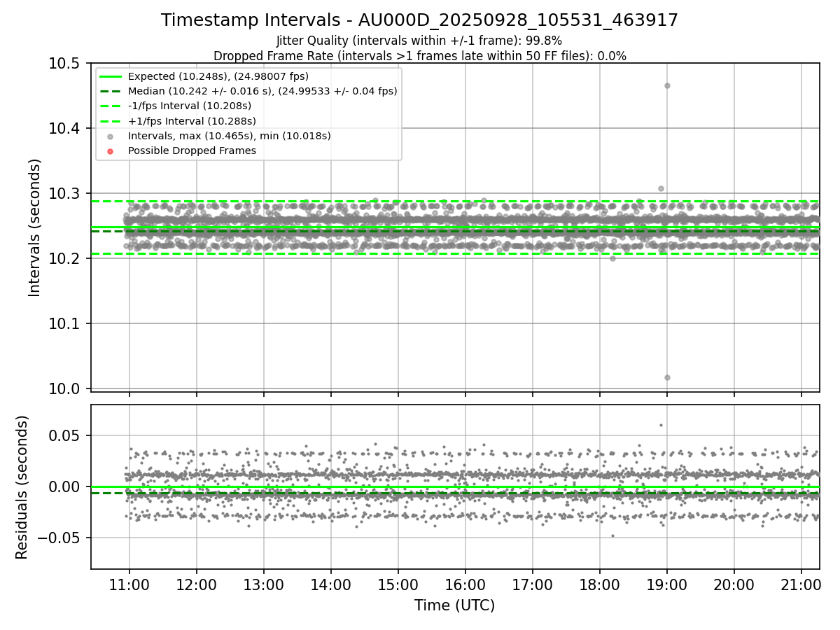Click the 'Intervals (seconds)' y-axis label

[x=35, y=227]
